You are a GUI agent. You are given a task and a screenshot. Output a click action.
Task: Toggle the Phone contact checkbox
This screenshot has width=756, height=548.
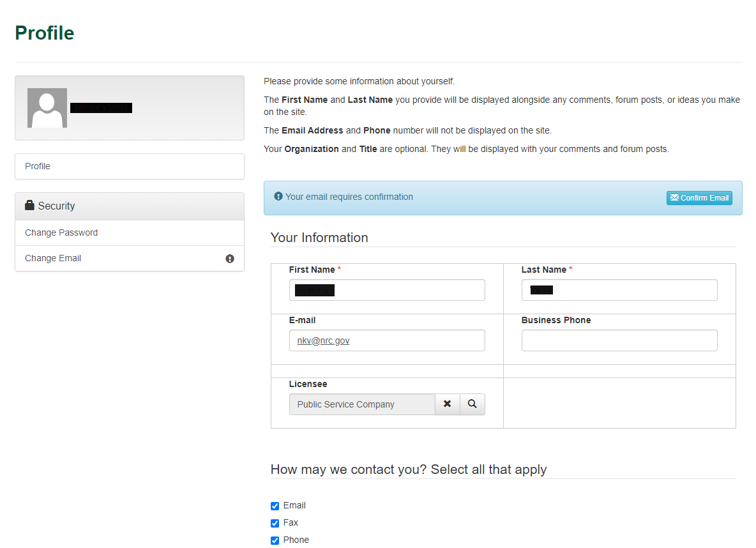(275, 540)
